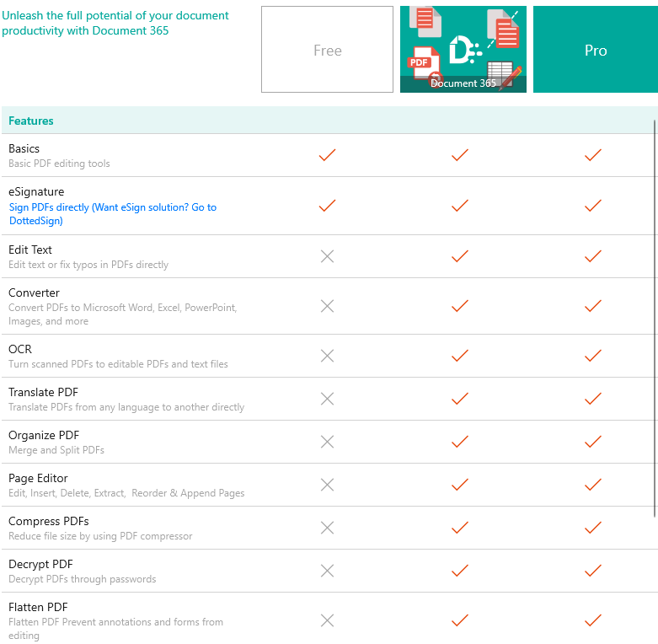The height and width of the screenshot is (644, 658).
Task: Click 'Basic PDF editing tools' description
Action: tap(59, 164)
